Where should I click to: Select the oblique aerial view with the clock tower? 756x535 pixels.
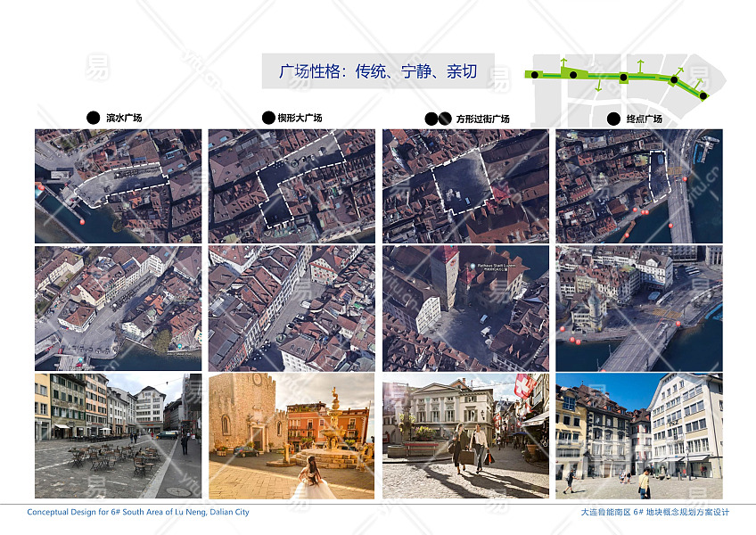click(465, 309)
